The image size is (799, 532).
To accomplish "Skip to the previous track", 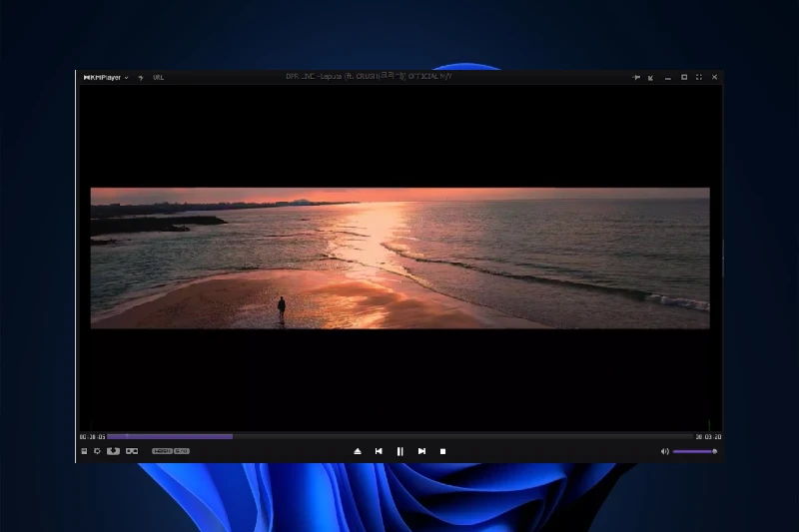I will coord(379,451).
